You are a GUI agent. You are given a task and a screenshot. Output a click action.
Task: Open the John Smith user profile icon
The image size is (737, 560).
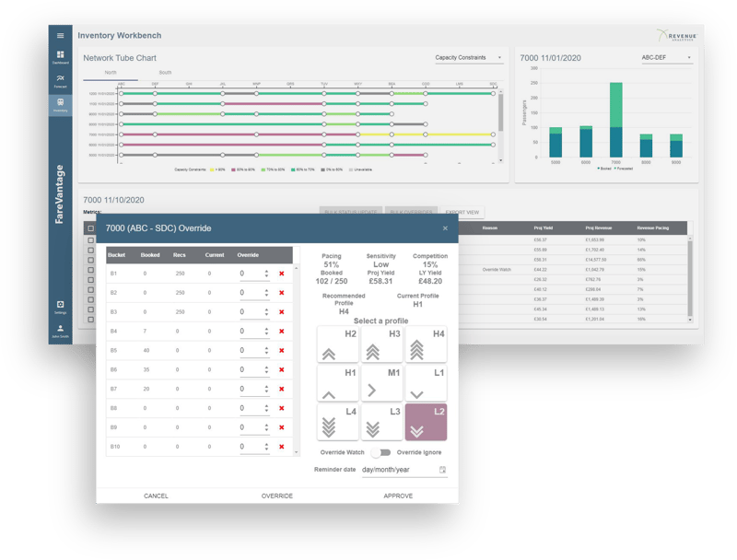[x=60, y=331]
